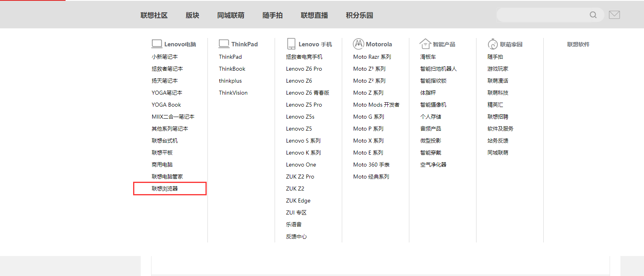Open the 同城联萌 nav item
The width and height of the screenshot is (644, 276).
231,15
